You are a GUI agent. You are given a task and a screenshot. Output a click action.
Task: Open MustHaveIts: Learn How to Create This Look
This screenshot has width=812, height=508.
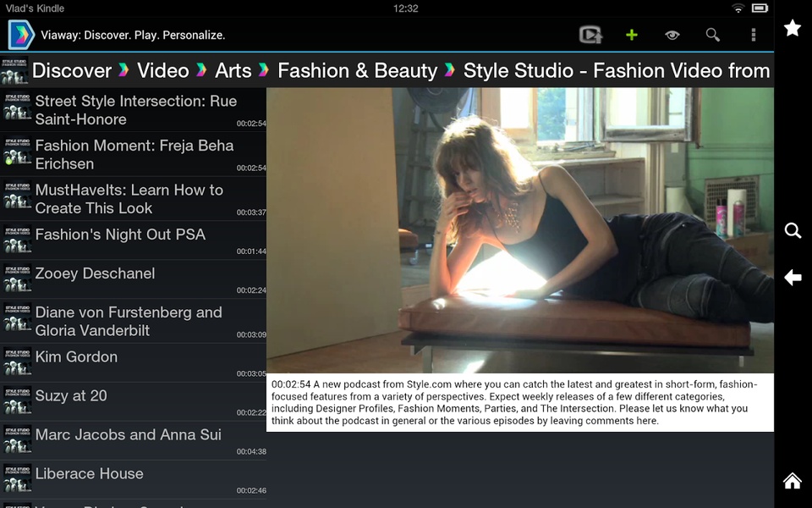tap(133, 199)
